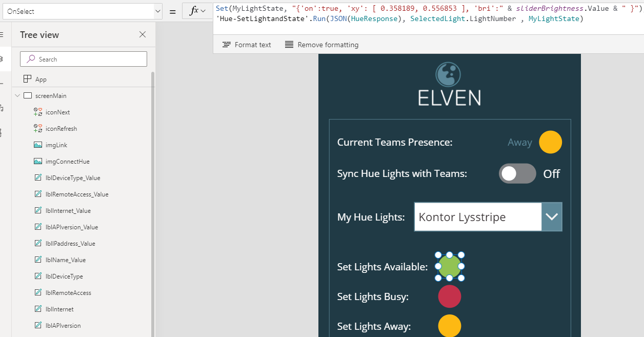Click the Tree view search field
The image size is (644, 337).
tap(84, 59)
